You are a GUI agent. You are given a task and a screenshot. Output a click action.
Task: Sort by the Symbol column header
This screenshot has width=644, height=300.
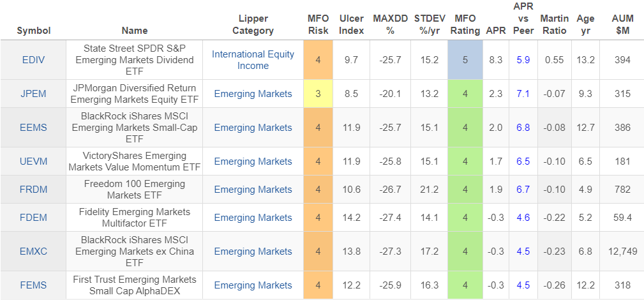click(34, 30)
